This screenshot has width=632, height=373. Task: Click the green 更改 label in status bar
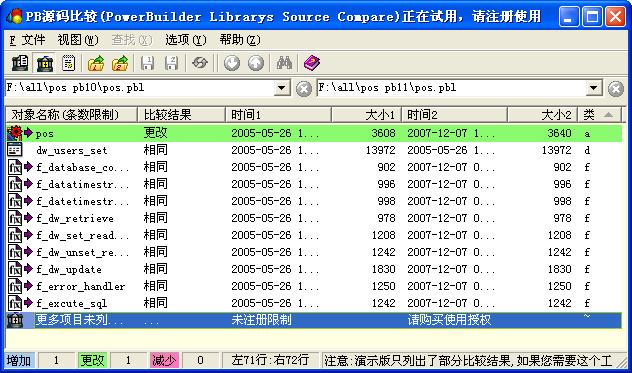click(92, 360)
